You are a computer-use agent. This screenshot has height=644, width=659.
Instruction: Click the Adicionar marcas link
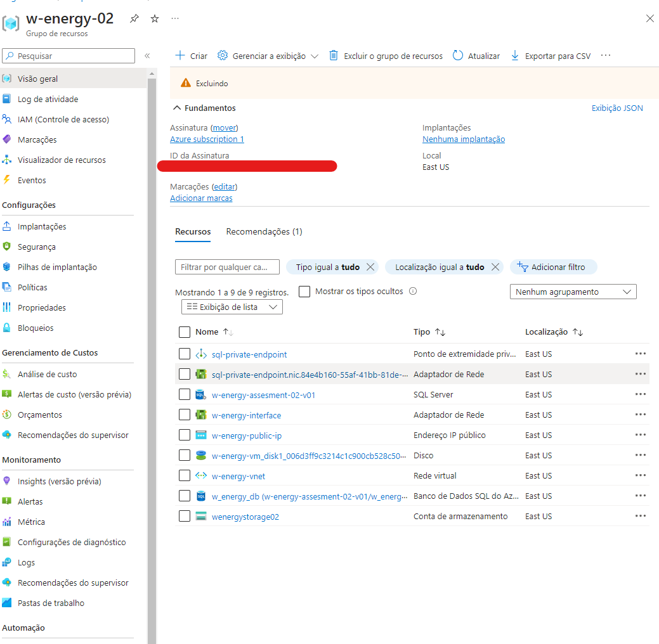tap(201, 198)
